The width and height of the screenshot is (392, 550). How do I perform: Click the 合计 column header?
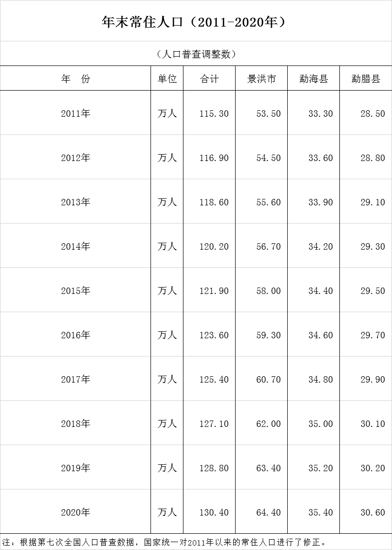[x=210, y=79]
